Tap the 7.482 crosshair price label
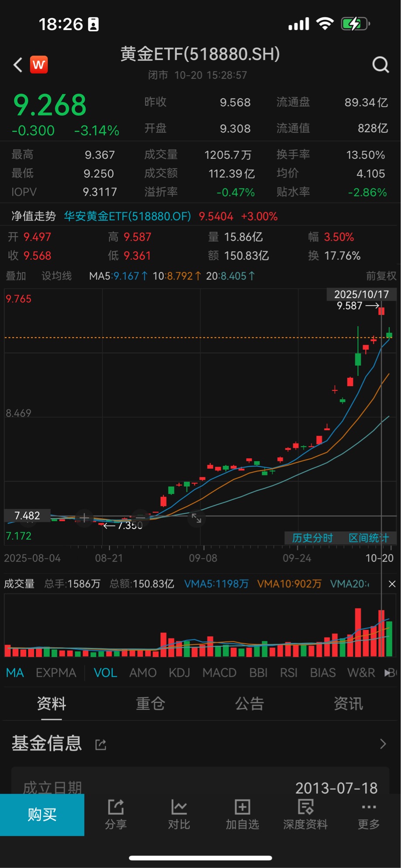Viewport: 401px width, 868px height. 27,516
